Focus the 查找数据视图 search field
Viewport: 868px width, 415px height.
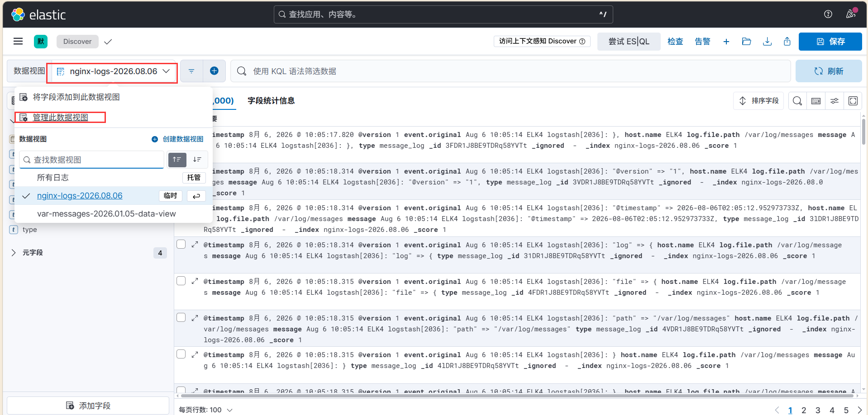tap(92, 160)
